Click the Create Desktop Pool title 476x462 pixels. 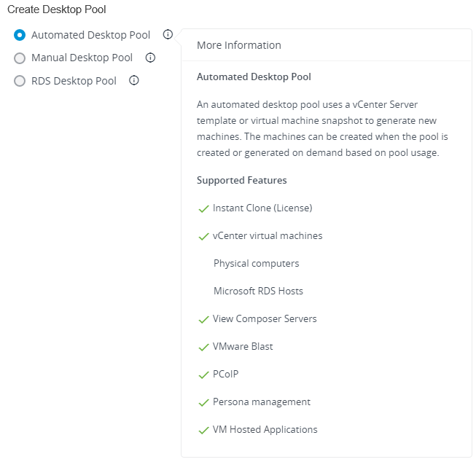(57, 9)
